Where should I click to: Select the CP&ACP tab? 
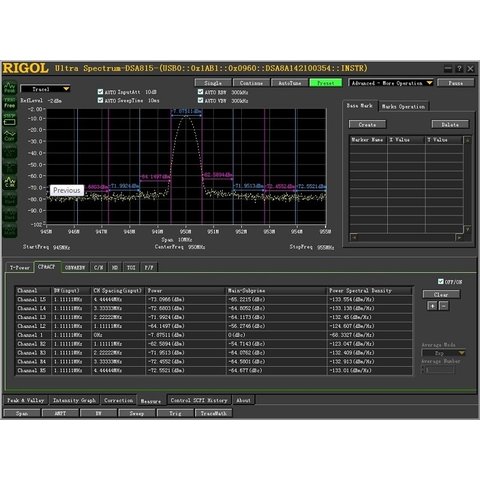47,267
